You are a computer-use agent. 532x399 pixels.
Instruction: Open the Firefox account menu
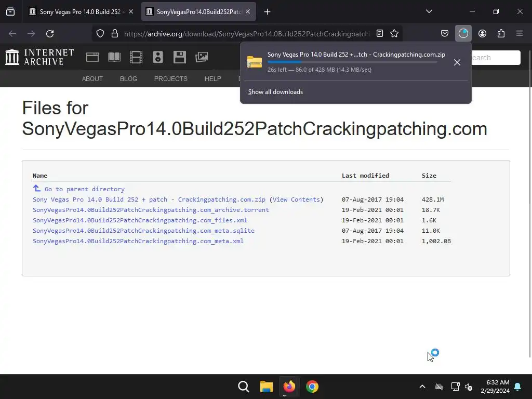point(482,33)
